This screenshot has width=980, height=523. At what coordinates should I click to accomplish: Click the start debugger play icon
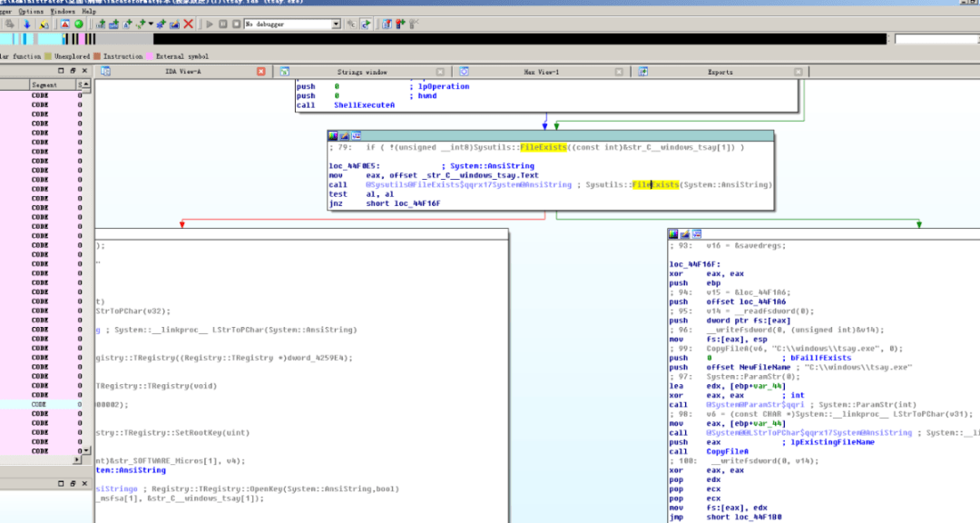click(210, 24)
